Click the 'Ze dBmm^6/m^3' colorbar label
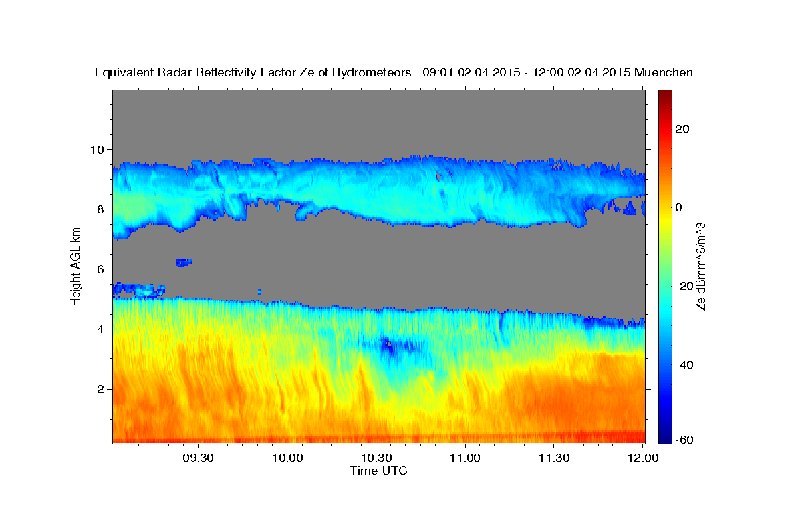Viewport: 798px width, 532px height. pos(700,266)
